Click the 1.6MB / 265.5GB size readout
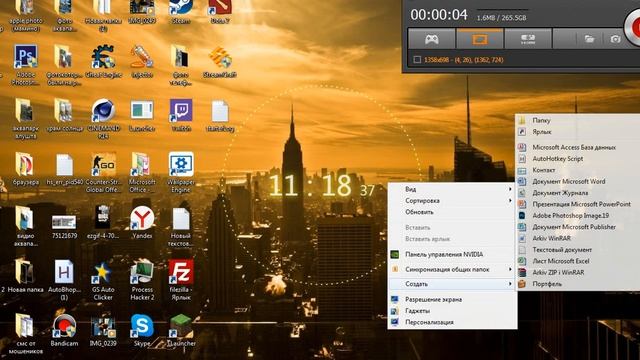 pos(501,18)
